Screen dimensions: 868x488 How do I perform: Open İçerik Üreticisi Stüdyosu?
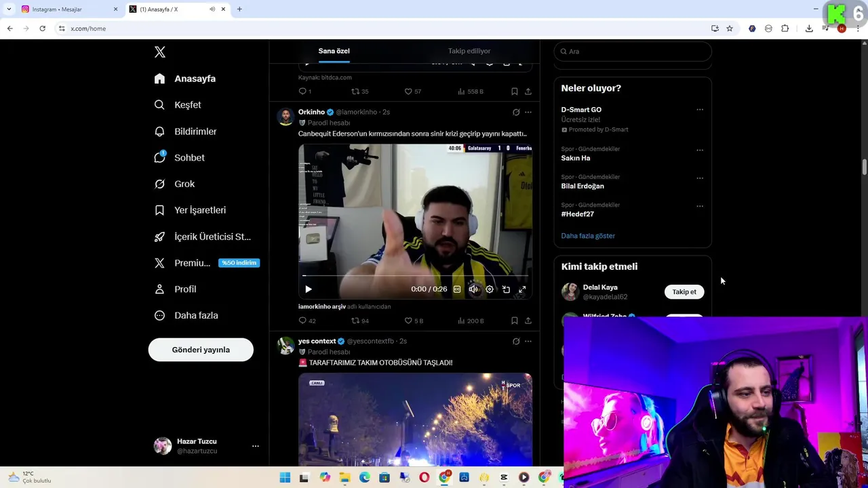click(202, 237)
